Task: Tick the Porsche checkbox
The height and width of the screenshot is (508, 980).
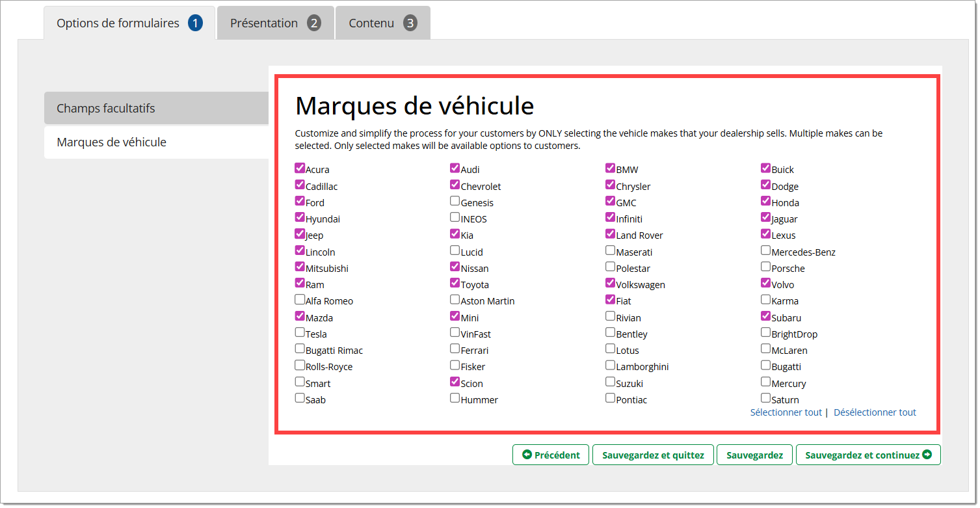Action: pos(766,267)
